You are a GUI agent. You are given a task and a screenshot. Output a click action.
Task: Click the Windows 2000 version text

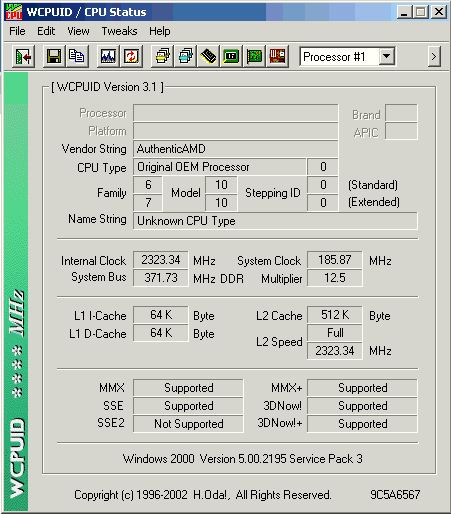tap(242, 459)
